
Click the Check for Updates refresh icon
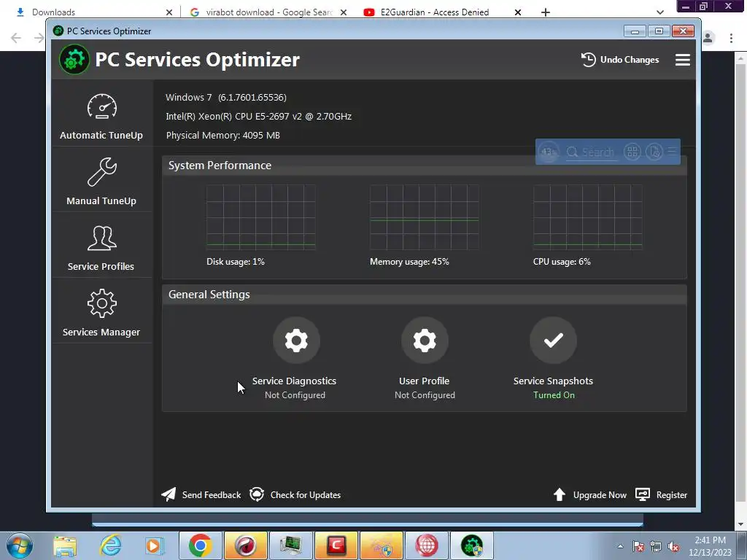[x=257, y=494]
